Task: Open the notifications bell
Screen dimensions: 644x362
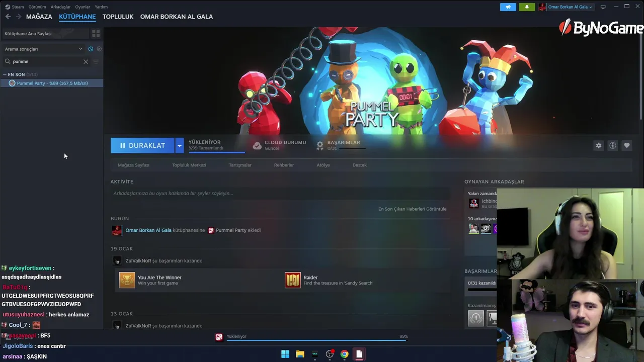Action: 527,7
